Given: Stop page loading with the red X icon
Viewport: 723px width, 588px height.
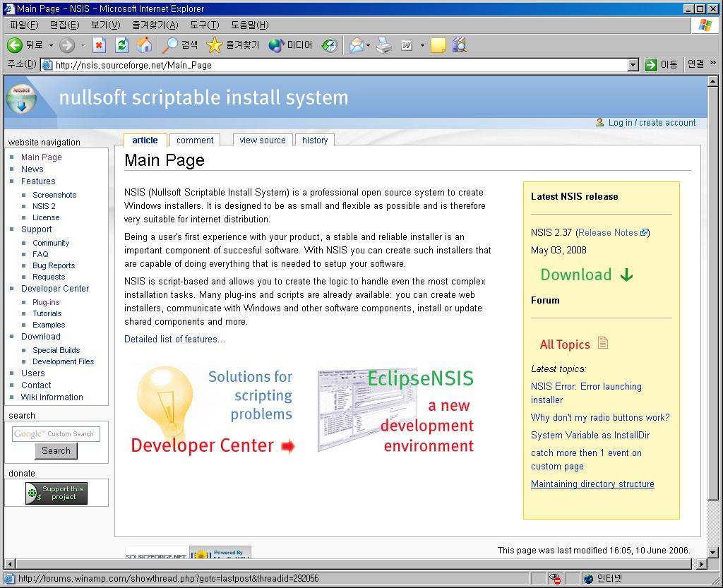Looking at the screenshot, I should (x=99, y=44).
